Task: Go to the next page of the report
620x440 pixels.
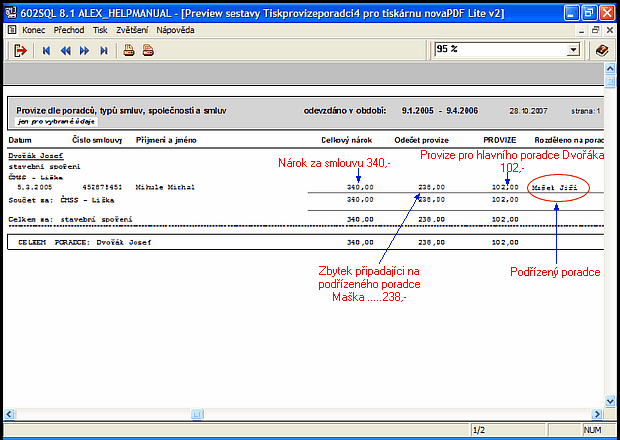Action: coord(85,50)
